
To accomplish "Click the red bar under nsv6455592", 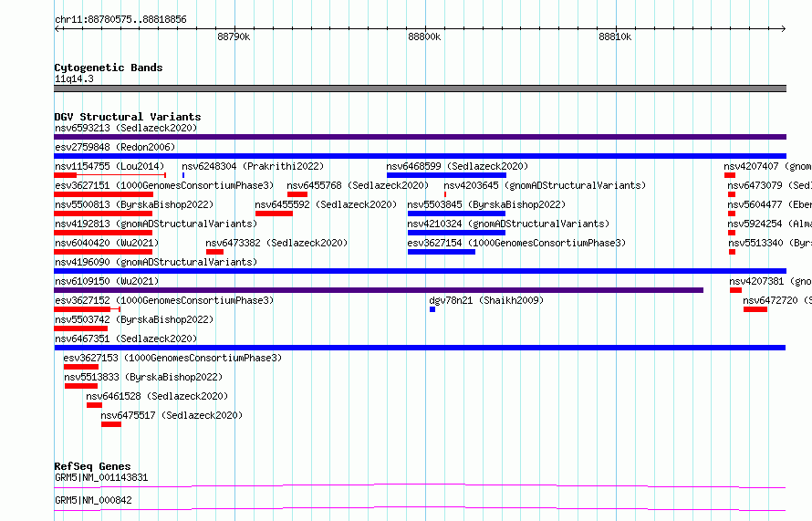I will click(x=274, y=214).
